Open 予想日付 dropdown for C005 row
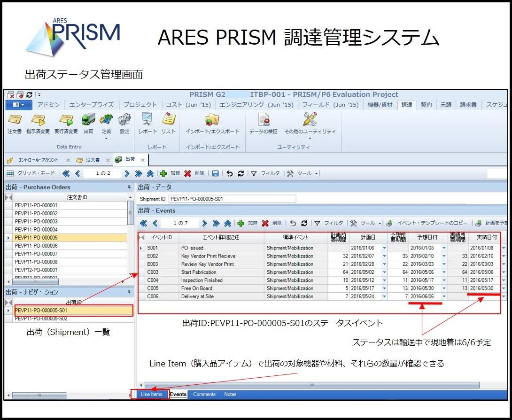 (444, 288)
